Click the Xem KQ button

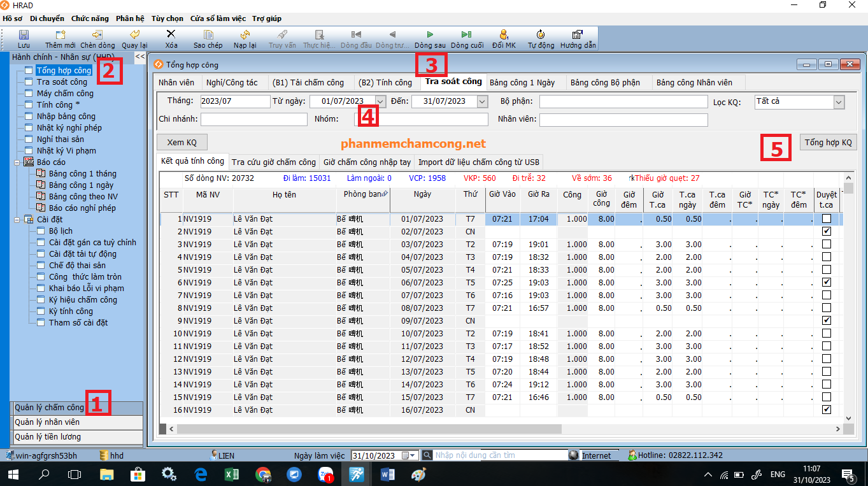click(182, 142)
